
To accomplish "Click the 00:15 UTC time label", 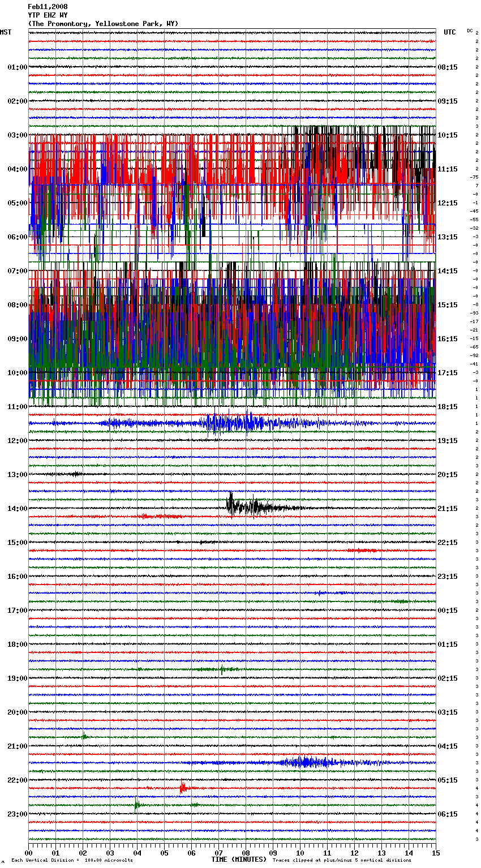I will pos(448,611).
